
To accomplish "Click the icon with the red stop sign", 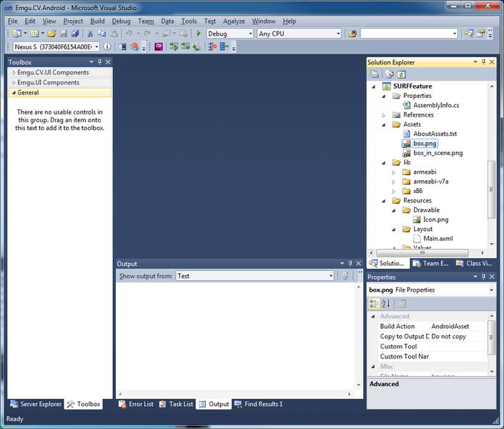I will 212,47.
